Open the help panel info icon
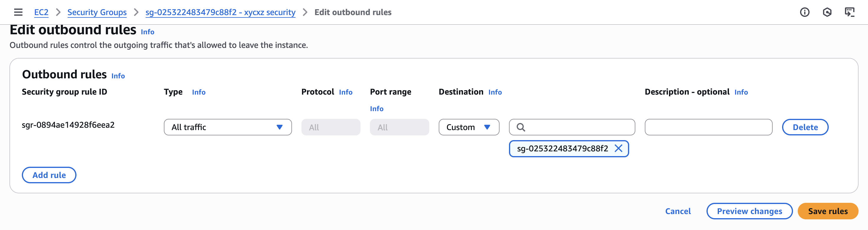Viewport: 868px width, 230px height. click(x=805, y=12)
